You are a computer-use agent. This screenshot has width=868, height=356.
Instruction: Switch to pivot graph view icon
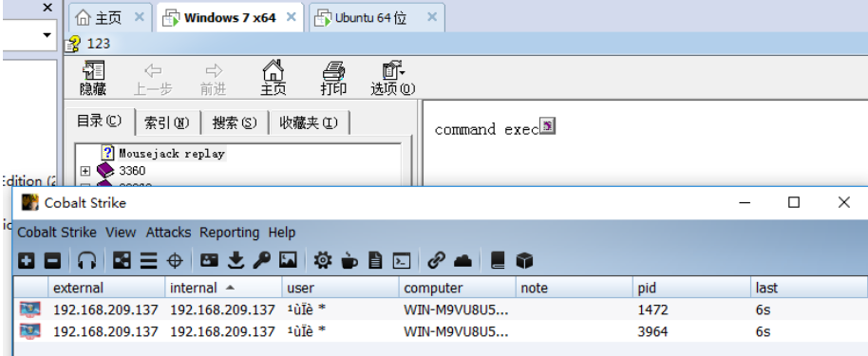[x=122, y=260]
